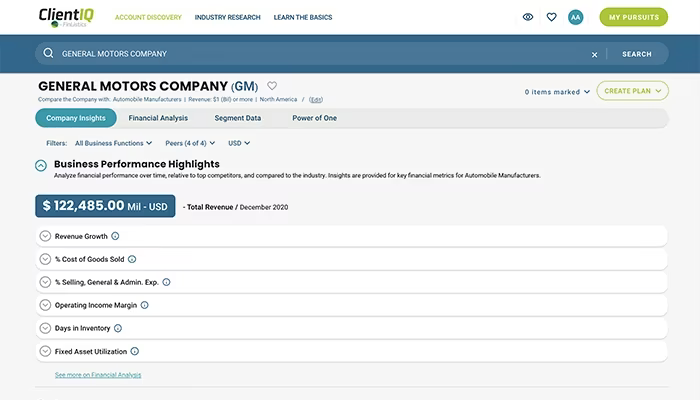Click the General Motors Company (GM) heading
This screenshot has width=700, height=400.
tap(148, 86)
